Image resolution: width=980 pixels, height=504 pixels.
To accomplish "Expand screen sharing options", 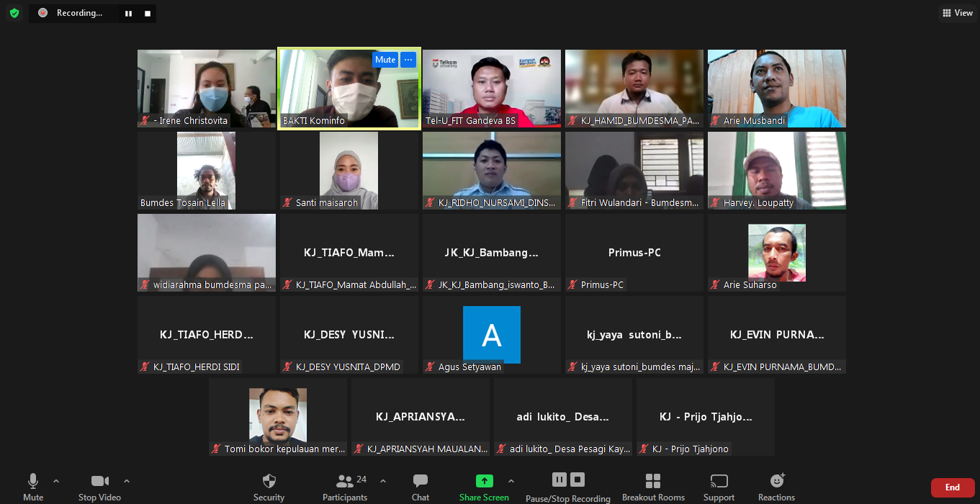I will (511, 482).
